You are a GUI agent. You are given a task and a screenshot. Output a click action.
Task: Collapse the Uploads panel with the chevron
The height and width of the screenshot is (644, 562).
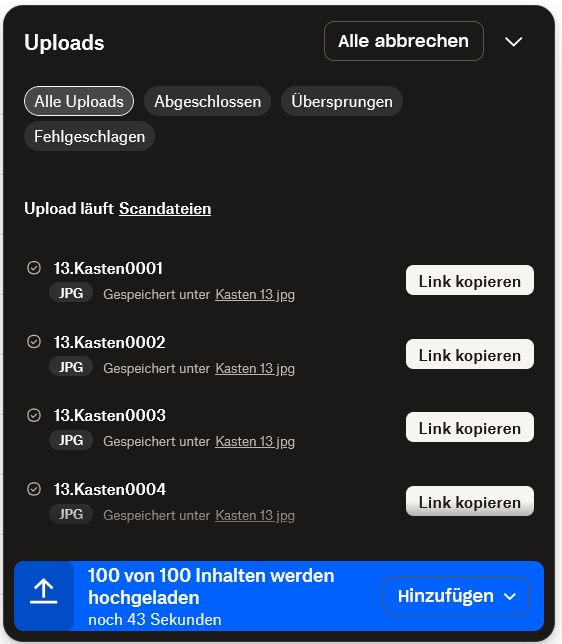514,41
